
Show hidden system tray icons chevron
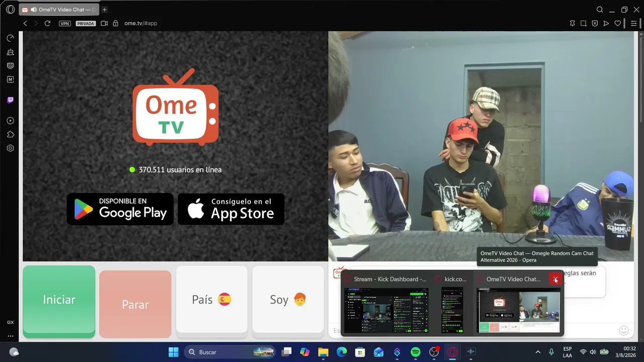tap(538, 352)
